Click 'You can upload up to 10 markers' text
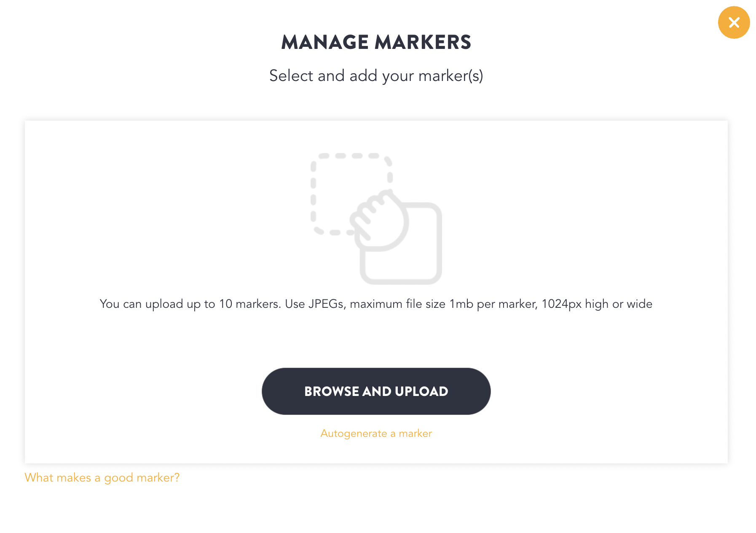 (190, 304)
